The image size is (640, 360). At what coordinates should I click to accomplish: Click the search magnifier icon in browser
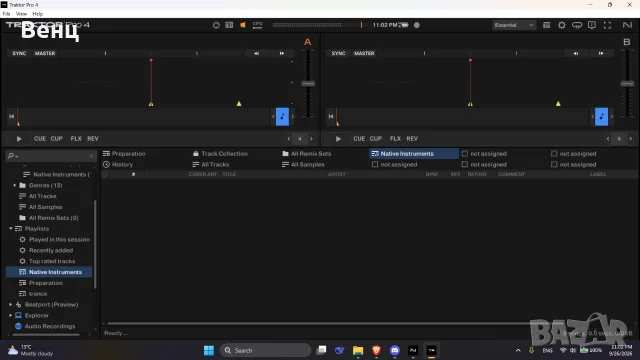[x=11, y=156]
